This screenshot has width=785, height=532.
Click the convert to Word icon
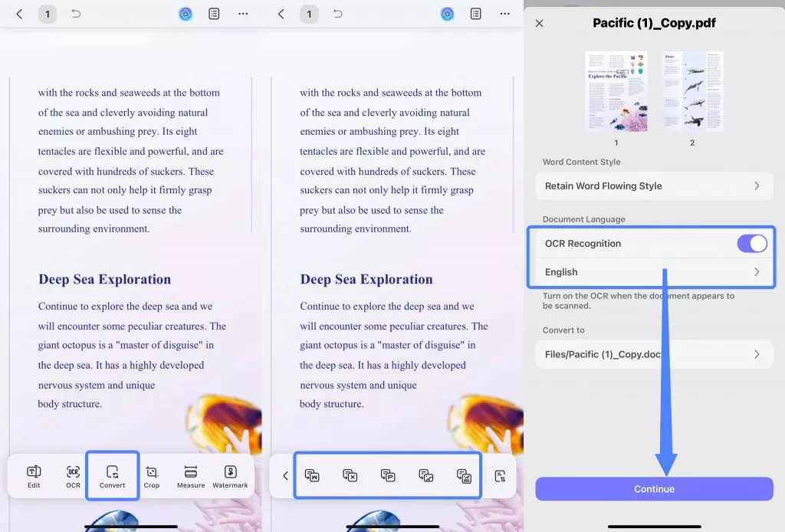pos(312,476)
